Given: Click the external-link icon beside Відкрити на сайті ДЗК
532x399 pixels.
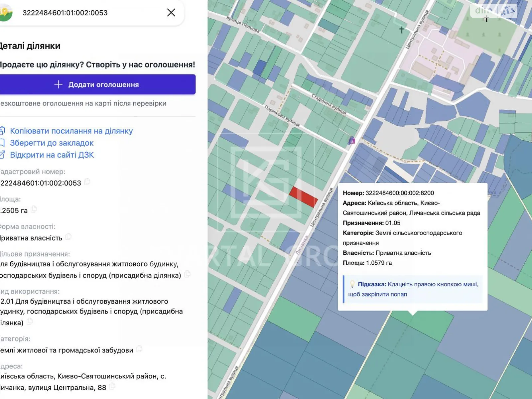Looking at the screenshot, I should tap(3, 155).
